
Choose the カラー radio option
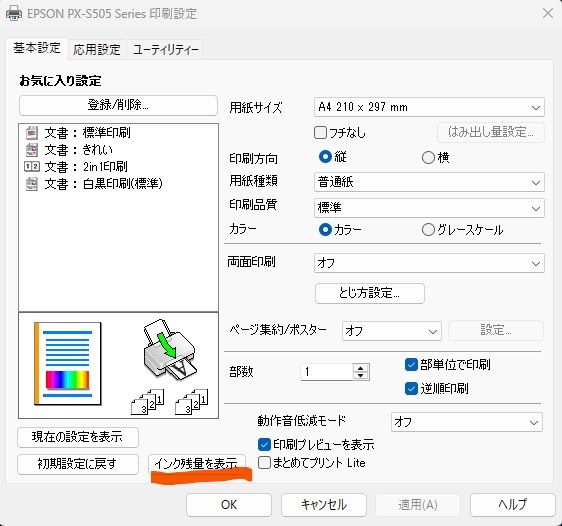click(325, 230)
